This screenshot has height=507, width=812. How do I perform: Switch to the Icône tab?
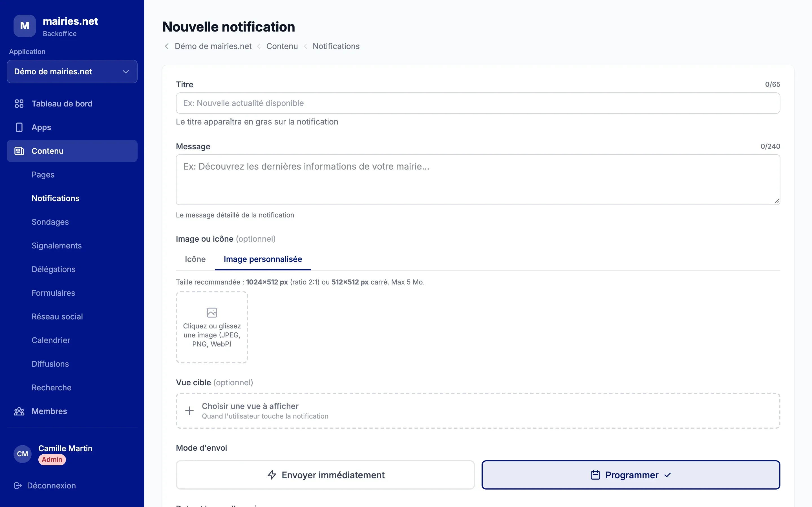[195, 259]
